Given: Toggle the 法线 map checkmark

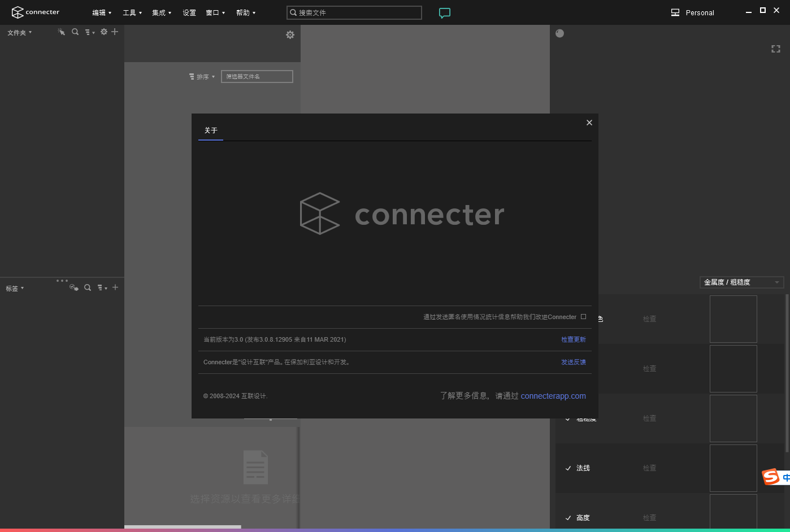Looking at the screenshot, I should (568, 468).
